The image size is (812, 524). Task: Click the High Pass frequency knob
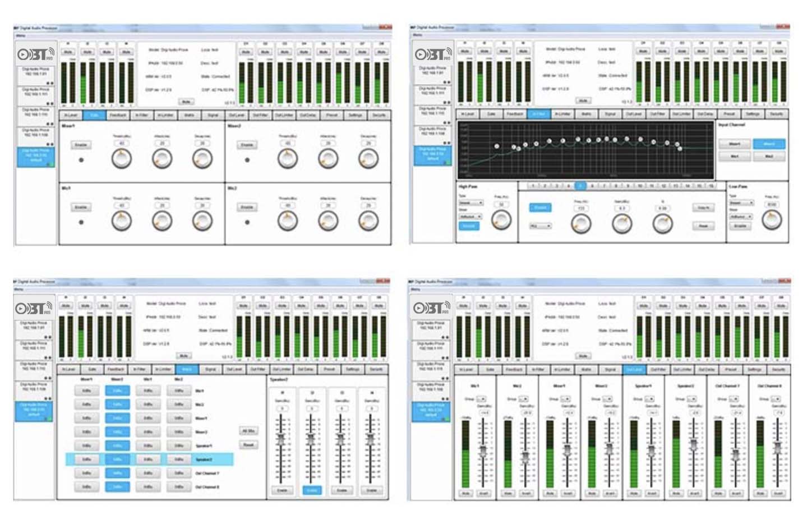pos(501,220)
